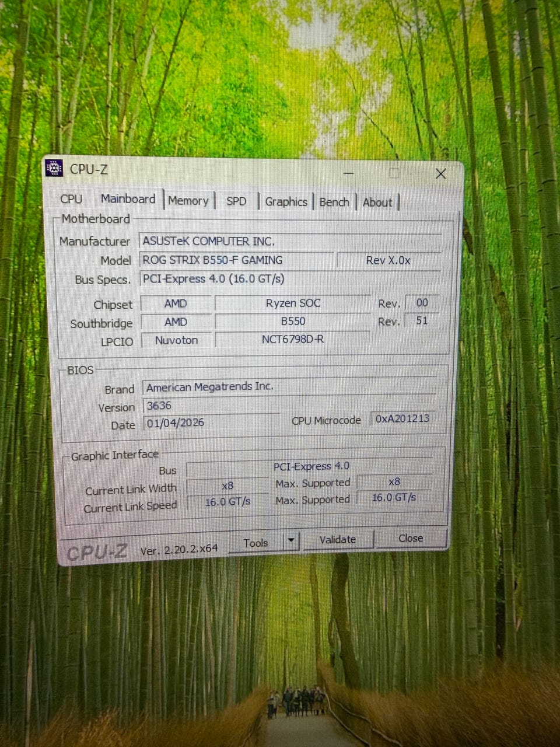Expand the Tools dropdown arrow
Viewport: 560px width, 747px height.
[291, 542]
